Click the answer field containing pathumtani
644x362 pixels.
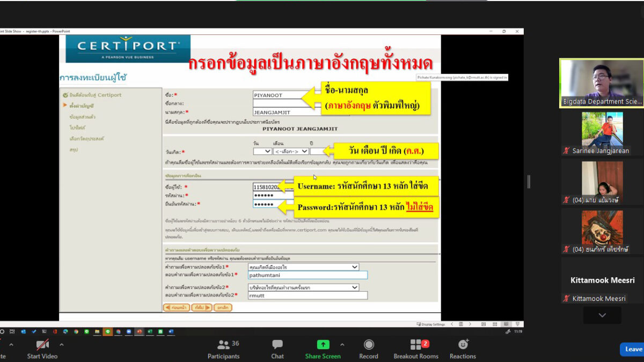click(308, 275)
